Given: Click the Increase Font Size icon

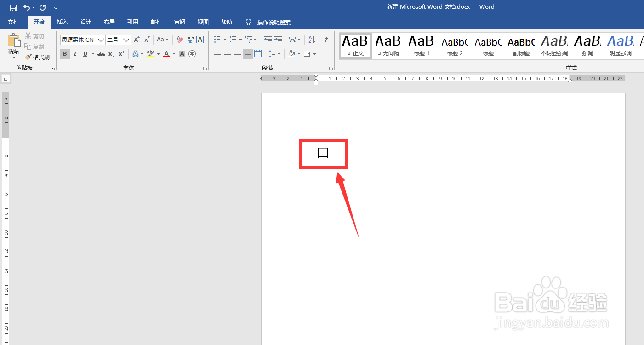Looking at the screenshot, I should (x=137, y=40).
